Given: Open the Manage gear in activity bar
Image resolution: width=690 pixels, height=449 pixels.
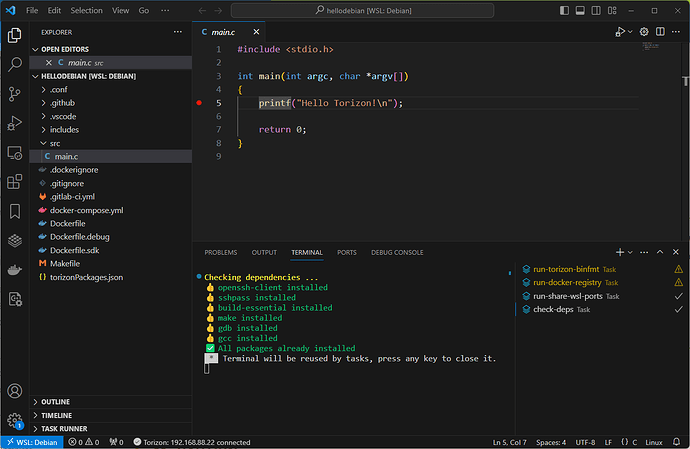Looking at the screenshot, I should [15, 420].
